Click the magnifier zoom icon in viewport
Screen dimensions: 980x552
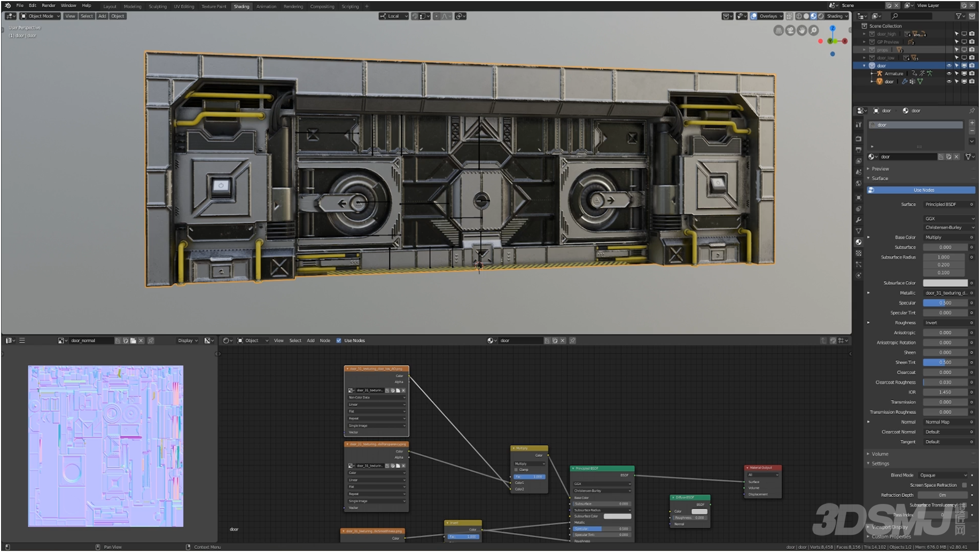814,30
